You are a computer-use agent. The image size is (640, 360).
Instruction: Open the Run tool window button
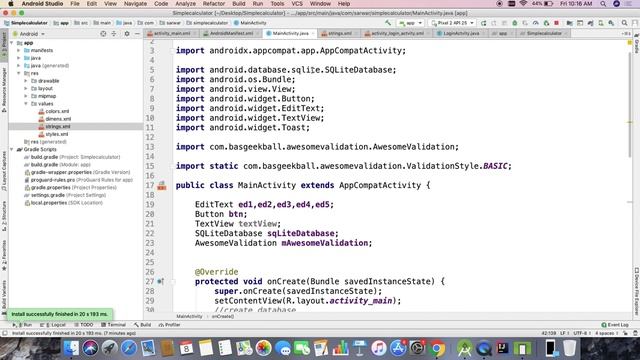tap(22, 325)
